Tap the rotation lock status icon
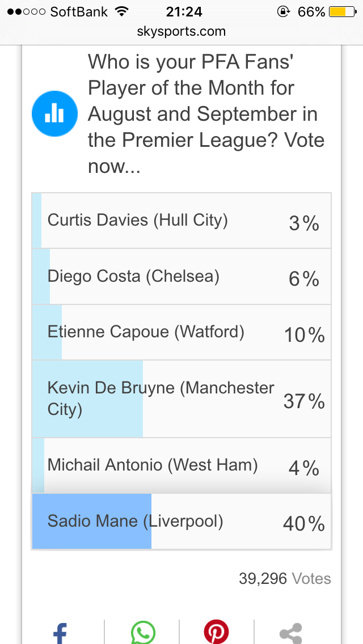This screenshot has height=644, width=363. [x=282, y=12]
